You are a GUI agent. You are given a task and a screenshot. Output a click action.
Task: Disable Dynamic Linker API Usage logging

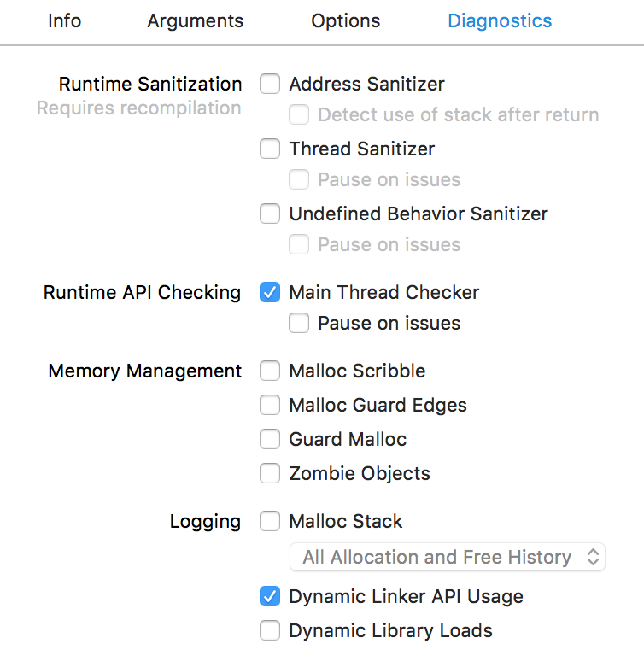270,596
